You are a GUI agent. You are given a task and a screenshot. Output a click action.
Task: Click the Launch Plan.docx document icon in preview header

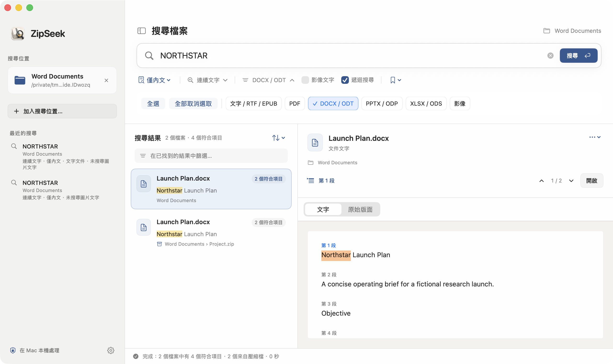point(315,142)
